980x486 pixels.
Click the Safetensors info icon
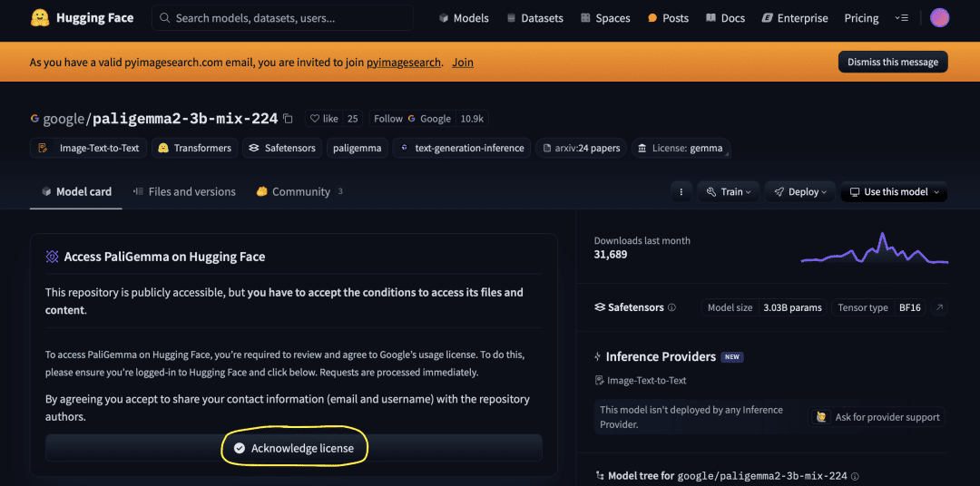(x=671, y=307)
